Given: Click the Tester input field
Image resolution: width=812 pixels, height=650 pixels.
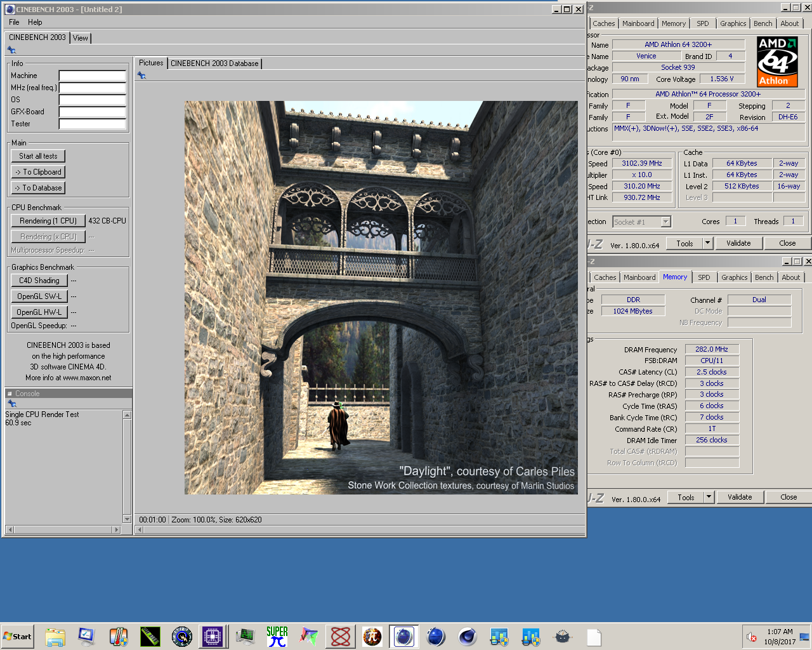Looking at the screenshot, I should 93,124.
